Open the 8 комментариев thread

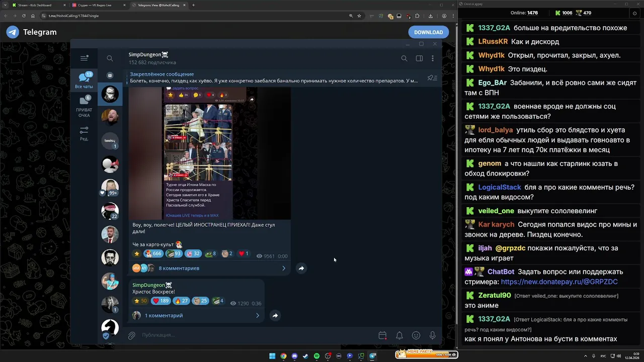click(x=179, y=268)
